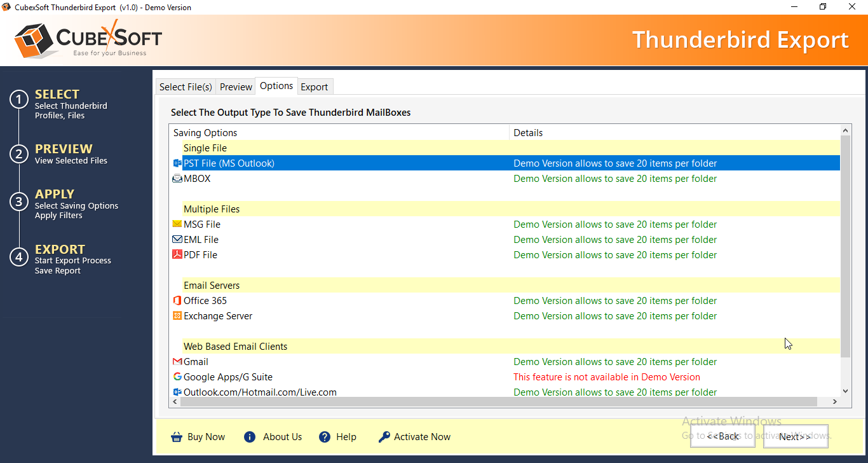This screenshot has height=463, width=868.
Task: Click the horizontal scrollbar right arrow
Action: coord(835,402)
